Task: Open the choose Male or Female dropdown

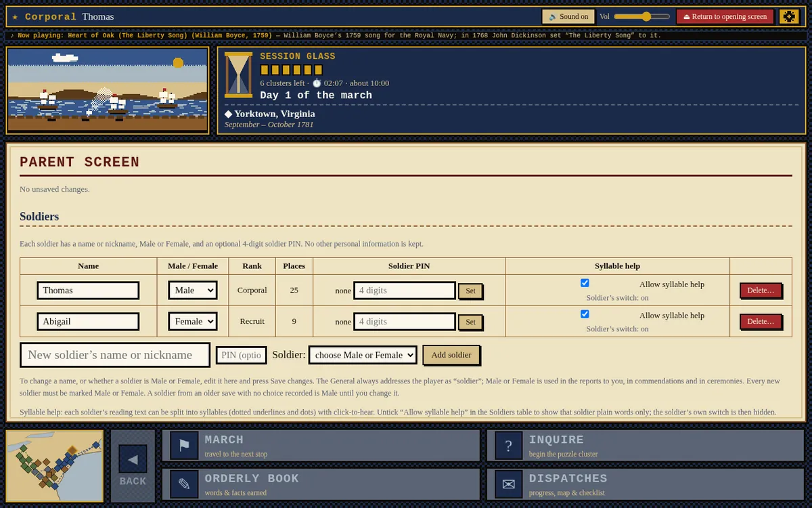Action: [363, 355]
